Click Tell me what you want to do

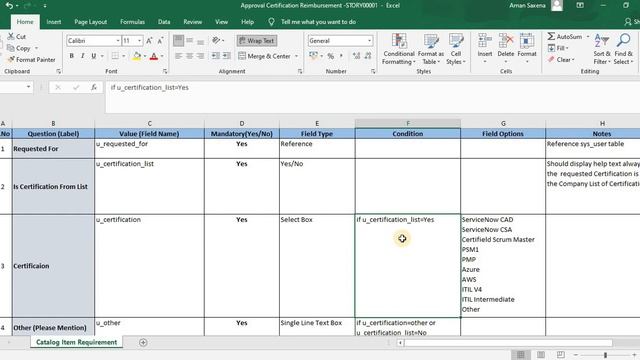tap(318, 22)
